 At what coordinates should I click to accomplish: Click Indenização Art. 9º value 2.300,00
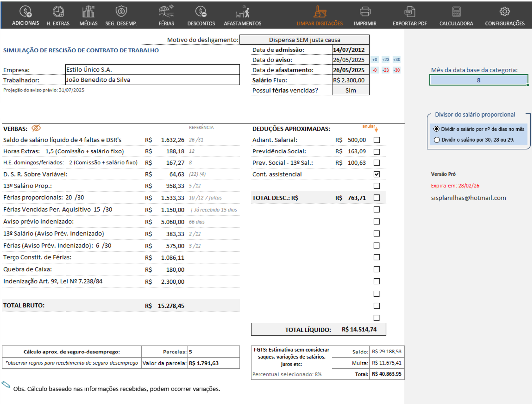click(173, 282)
